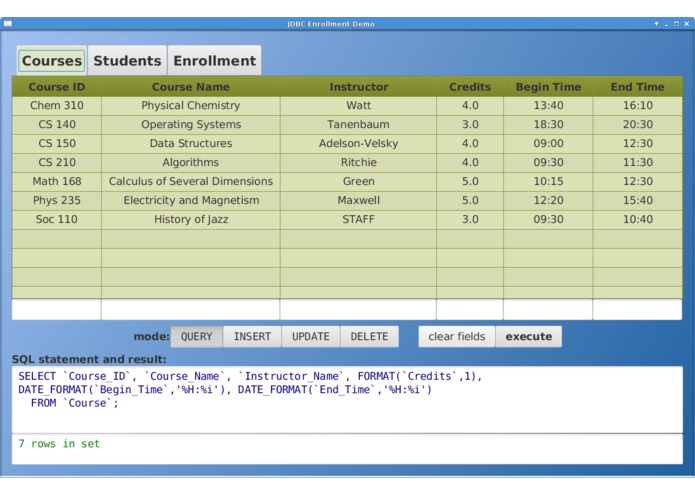Focus the Instructor input field
This screenshot has width=695, height=494.
pos(358,309)
